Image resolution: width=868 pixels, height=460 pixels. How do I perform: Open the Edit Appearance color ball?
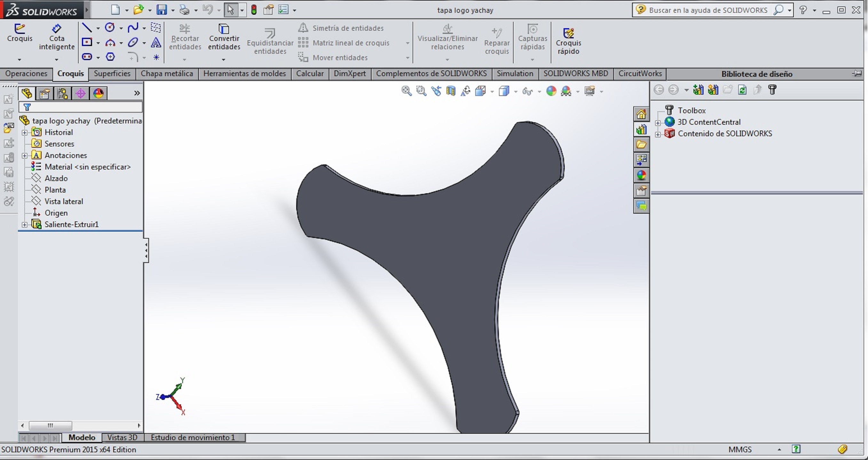(x=551, y=91)
